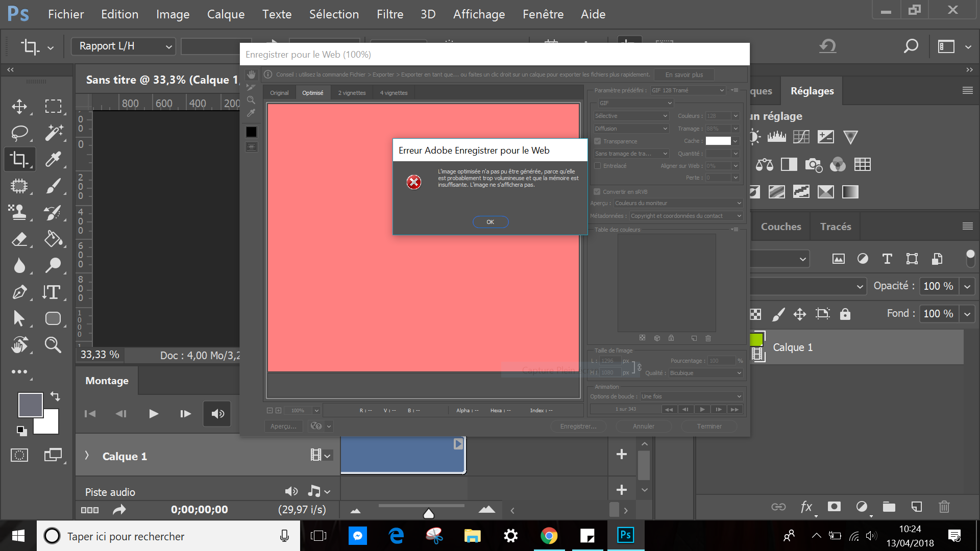Screen dimensions: 980x551
Task: Select the Path Selection arrow tool
Action: click(x=19, y=318)
